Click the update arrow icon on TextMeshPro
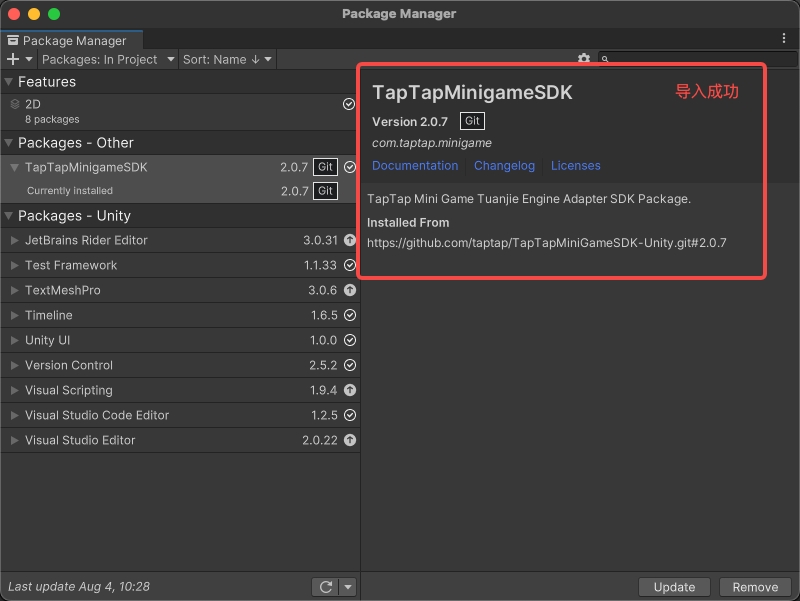The width and height of the screenshot is (800, 601). [350, 290]
